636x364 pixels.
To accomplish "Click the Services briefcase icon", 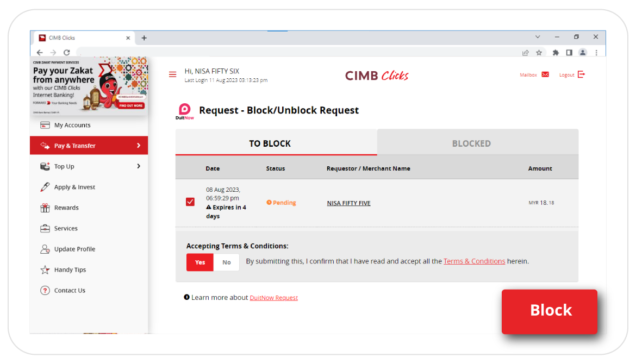I will click(45, 229).
